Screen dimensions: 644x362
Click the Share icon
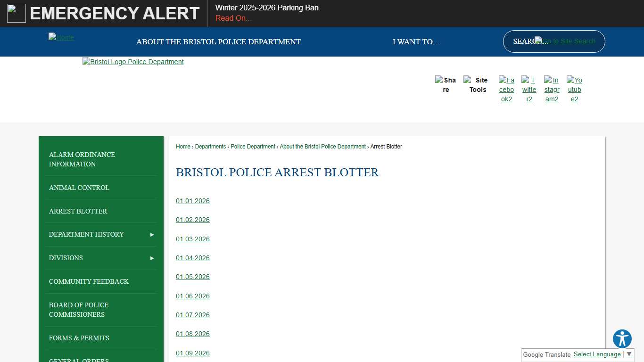click(446, 85)
